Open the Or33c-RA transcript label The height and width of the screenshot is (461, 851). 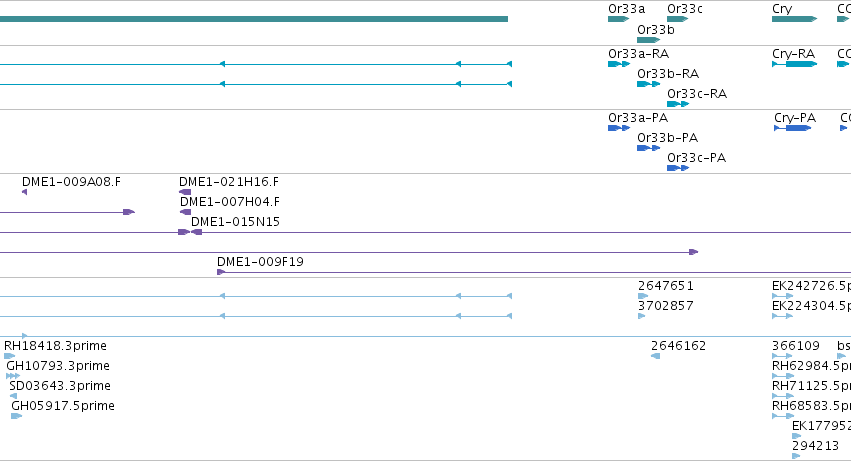pos(697,94)
